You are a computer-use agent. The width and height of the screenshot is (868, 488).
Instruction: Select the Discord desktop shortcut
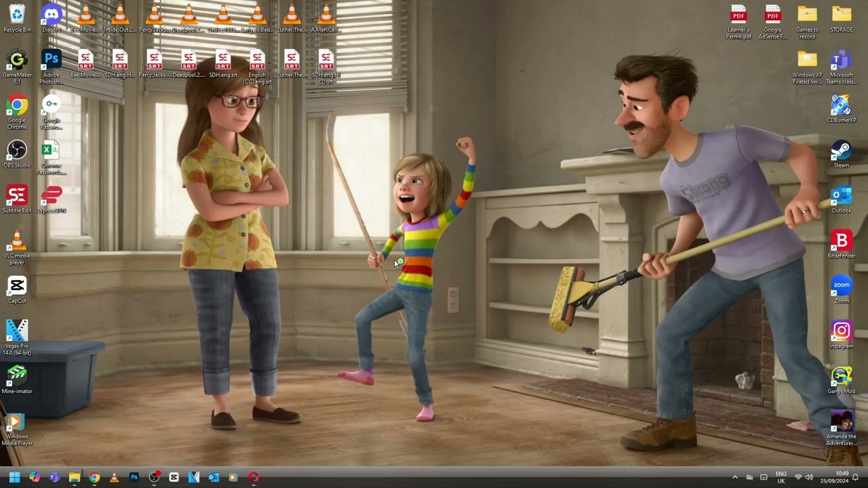pos(52,18)
